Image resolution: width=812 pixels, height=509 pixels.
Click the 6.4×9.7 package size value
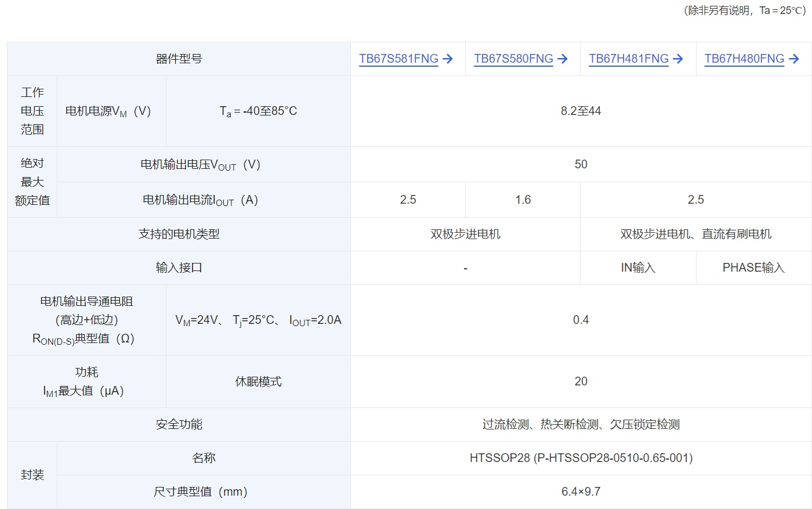(x=581, y=492)
